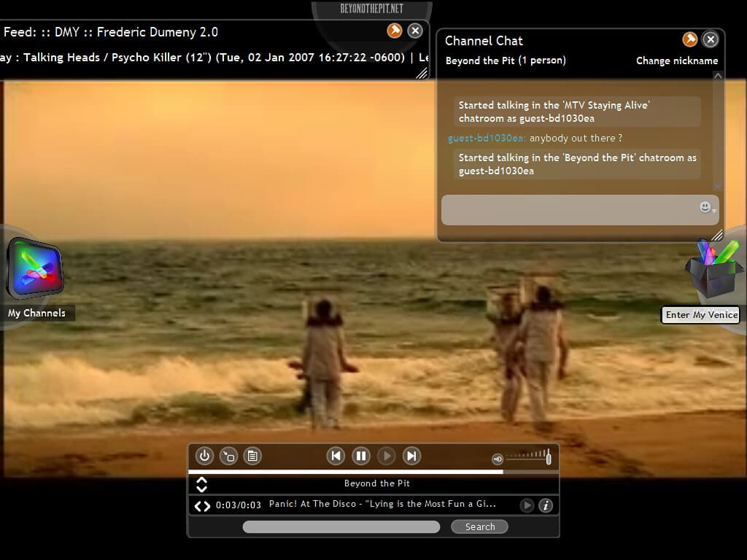
Task: Click Enter My Venice button
Action: 701,315
